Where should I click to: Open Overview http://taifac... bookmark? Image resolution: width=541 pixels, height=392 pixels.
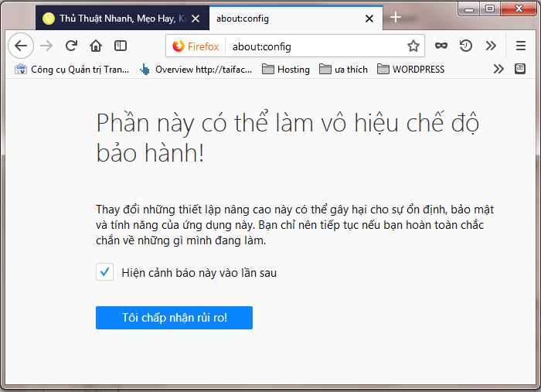click(x=196, y=70)
